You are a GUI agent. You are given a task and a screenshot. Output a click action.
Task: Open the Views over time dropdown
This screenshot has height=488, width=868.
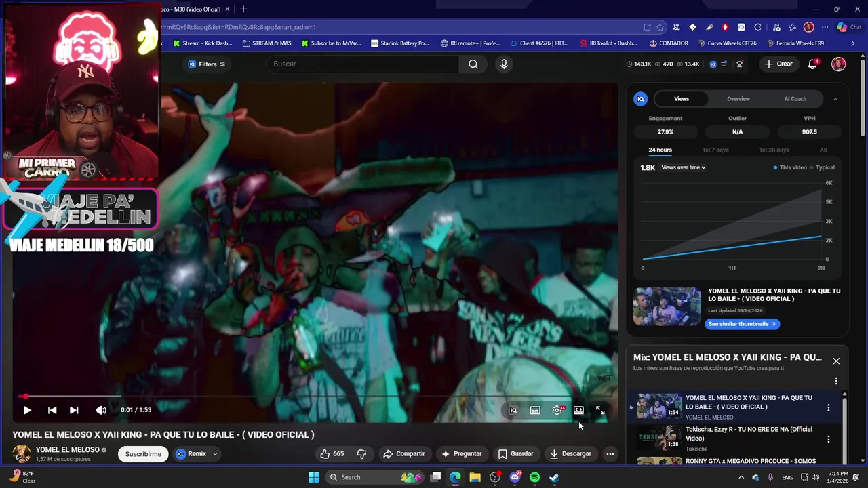click(x=684, y=167)
